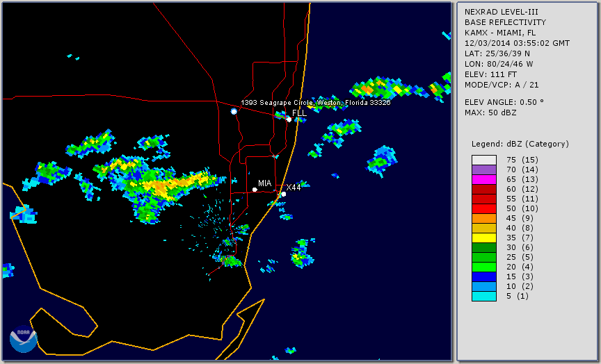Click the 45 dBZ orange legend swatch
Screen dimensions: 601x364
click(483, 218)
